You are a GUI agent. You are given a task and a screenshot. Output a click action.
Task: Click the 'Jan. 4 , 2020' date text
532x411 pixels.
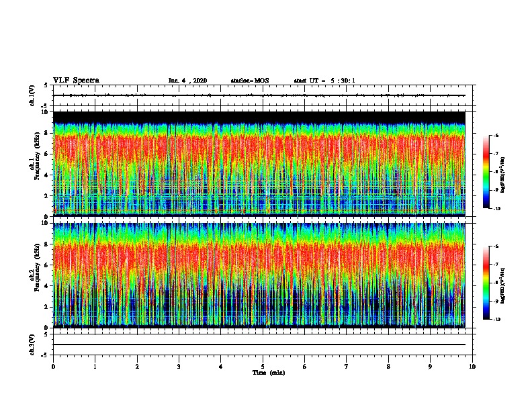tap(187, 81)
